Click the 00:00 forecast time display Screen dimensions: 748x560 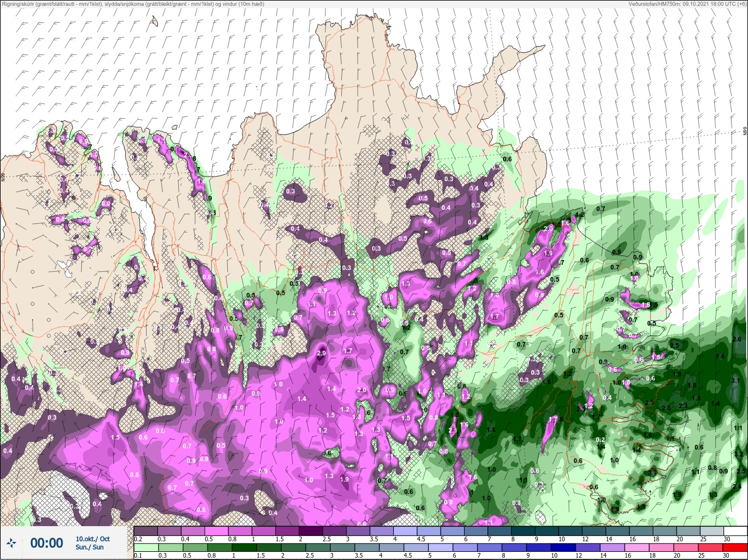46,544
